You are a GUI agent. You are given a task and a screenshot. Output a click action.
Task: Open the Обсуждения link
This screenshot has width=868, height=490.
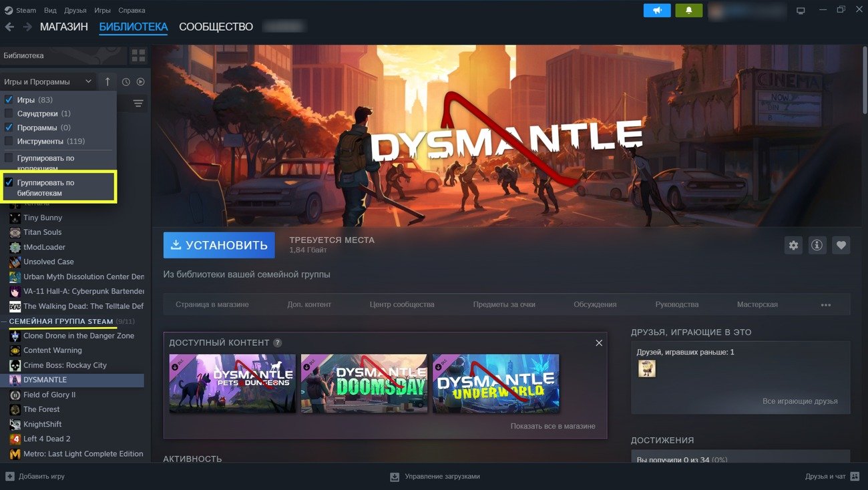click(x=595, y=304)
